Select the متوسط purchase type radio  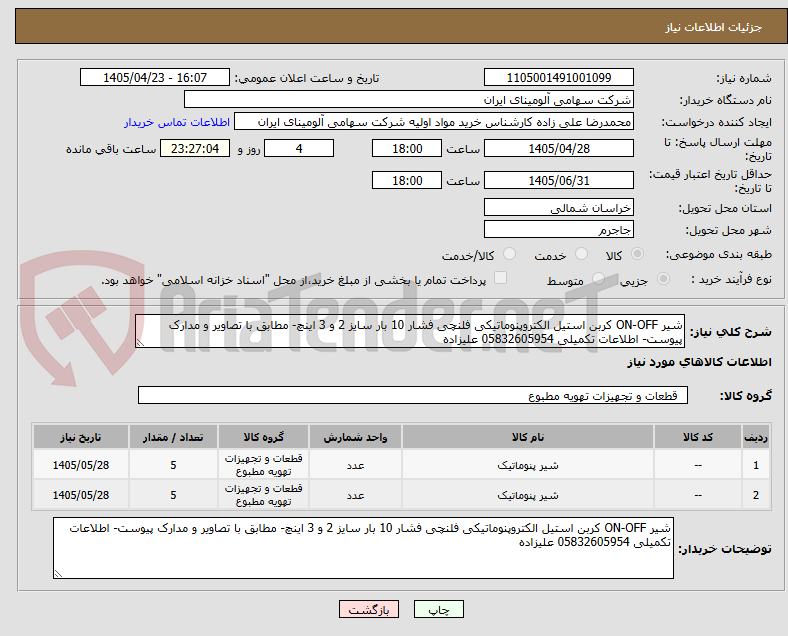[598, 279]
